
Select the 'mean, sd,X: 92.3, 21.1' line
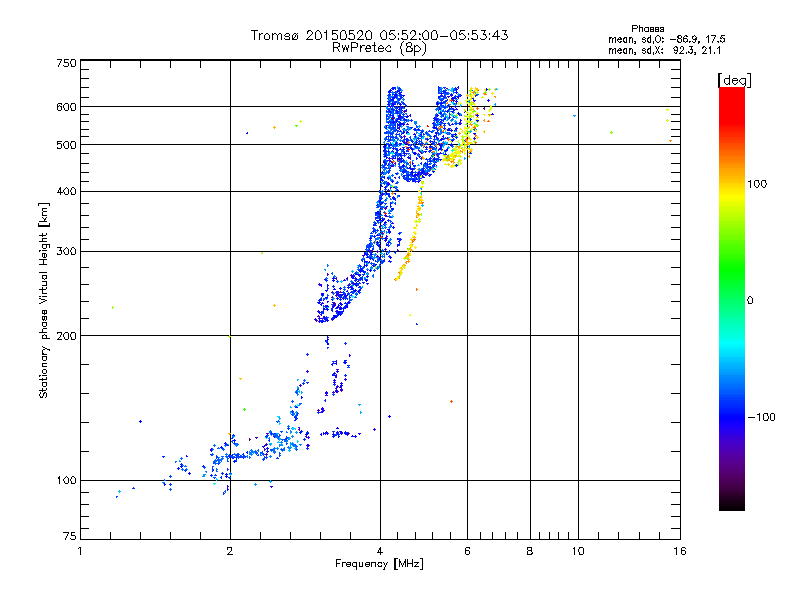(664, 50)
